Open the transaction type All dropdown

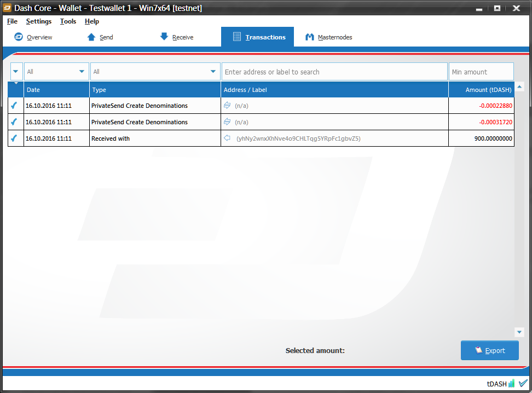click(x=155, y=72)
